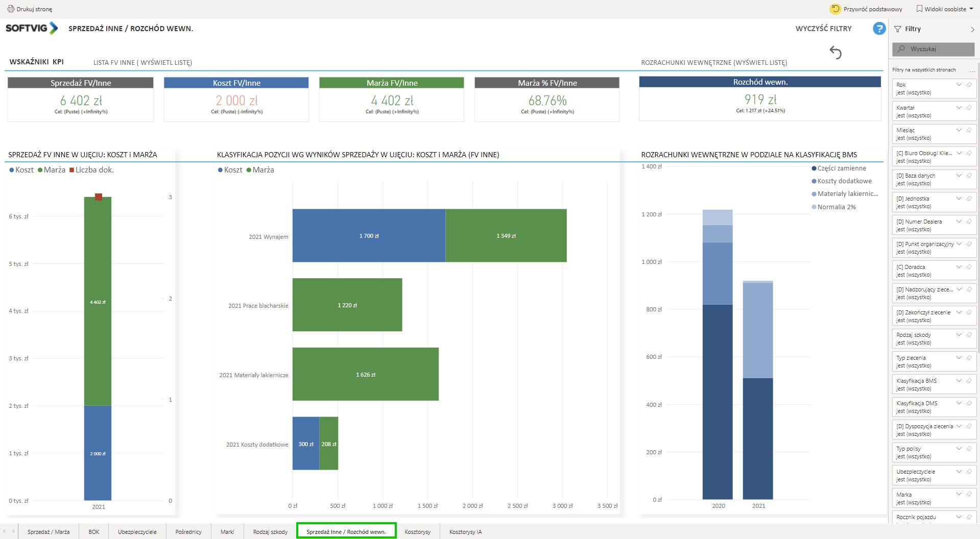Open LISTA FV INNE (WYŚWIETL LISTĘ) link
The width and height of the screenshot is (980, 539).
coord(142,62)
